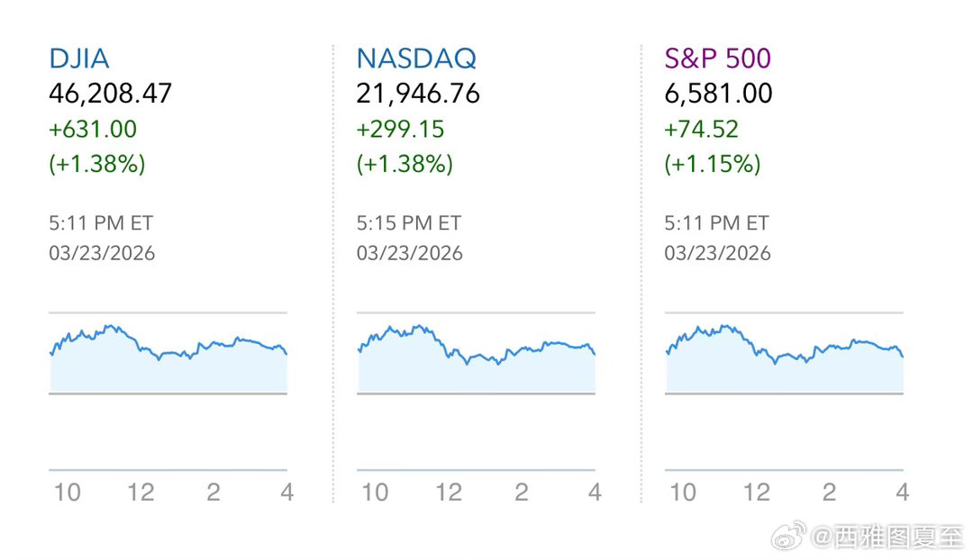Click the NASDAQ intraday chart
Screen dimensions: 973x560
pos(477,360)
